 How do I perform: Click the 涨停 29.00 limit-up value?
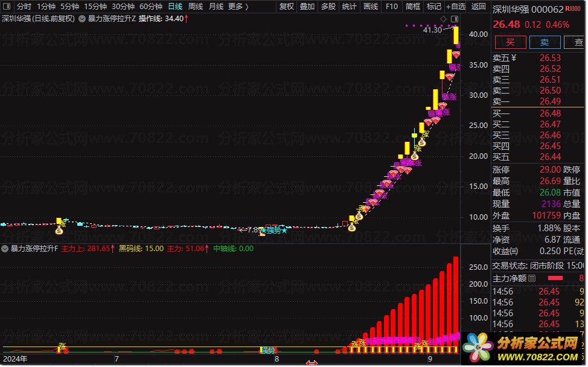[550, 170]
